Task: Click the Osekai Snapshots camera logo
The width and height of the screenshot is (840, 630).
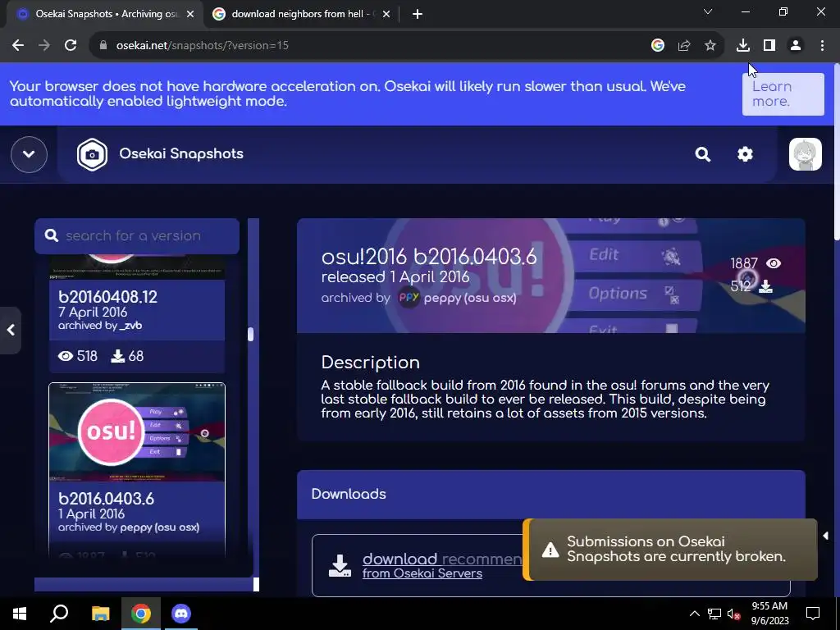Action: click(92, 154)
